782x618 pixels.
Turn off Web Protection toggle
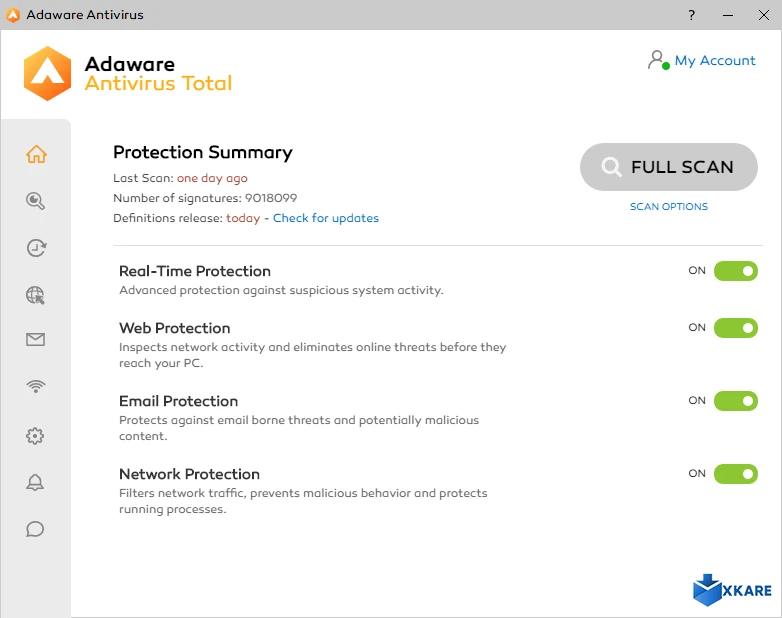(x=736, y=328)
